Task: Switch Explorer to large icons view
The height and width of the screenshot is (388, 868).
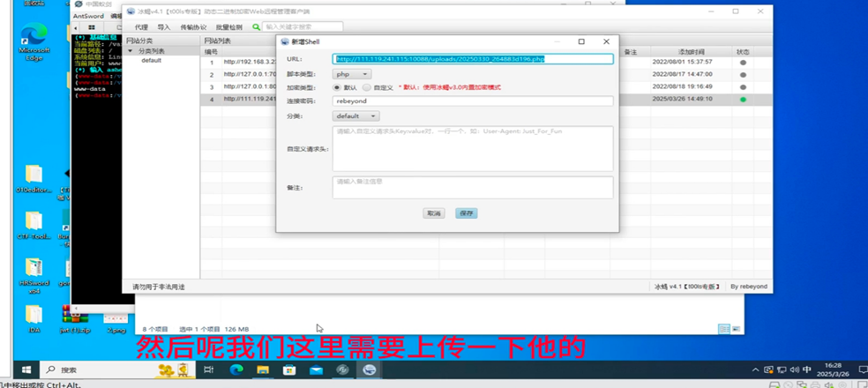Action: coord(737,329)
